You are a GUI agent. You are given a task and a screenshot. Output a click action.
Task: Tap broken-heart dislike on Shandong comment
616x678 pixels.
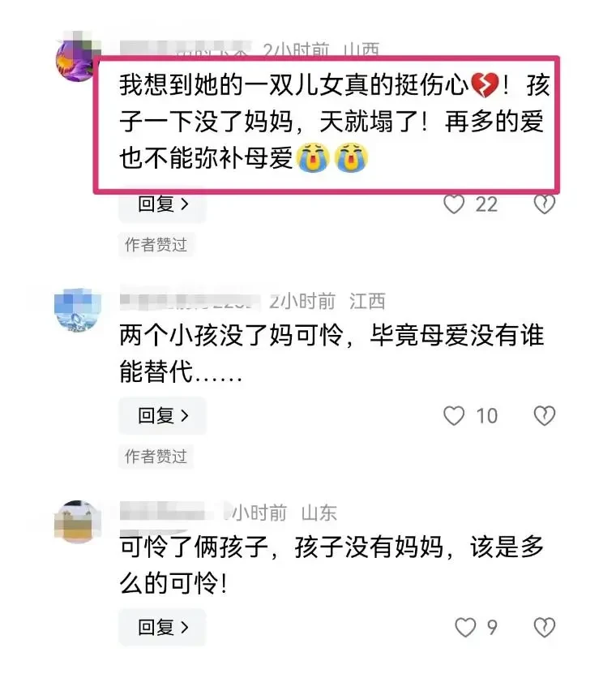pyautogui.click(x=544, y=627)
